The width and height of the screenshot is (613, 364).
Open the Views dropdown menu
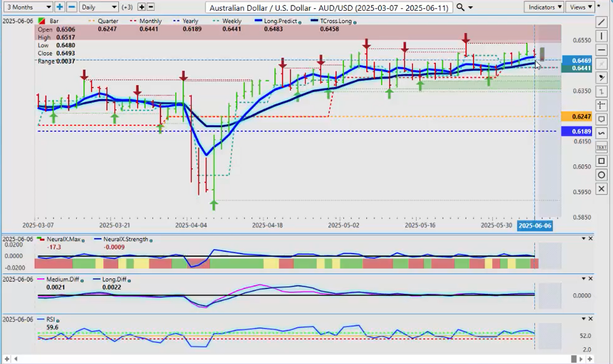coord(580,7)
